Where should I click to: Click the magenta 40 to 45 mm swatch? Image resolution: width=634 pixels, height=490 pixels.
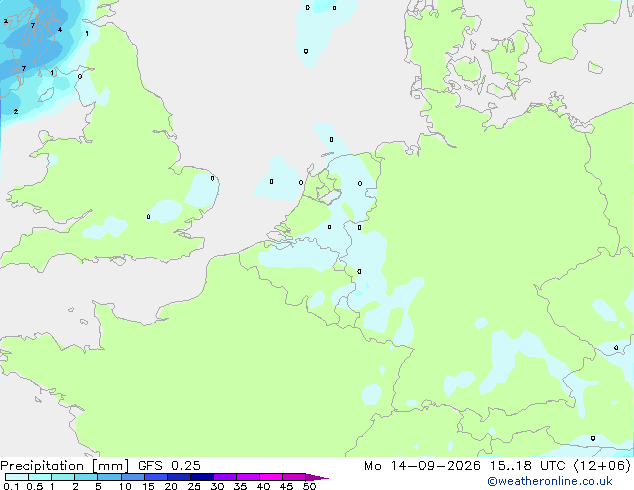pyautogui.click(x=271, y=477)
